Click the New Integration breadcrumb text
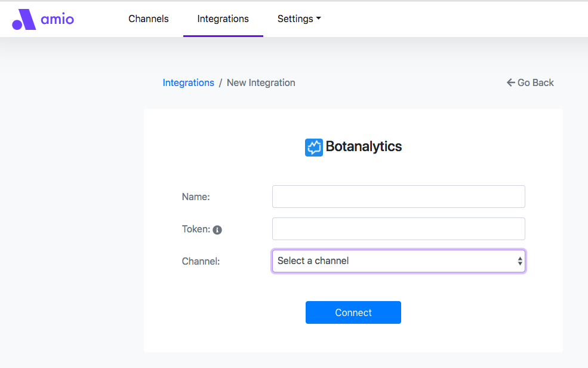Screen dimensions: 588x368 pyautogui.click(x=261, y=83)
